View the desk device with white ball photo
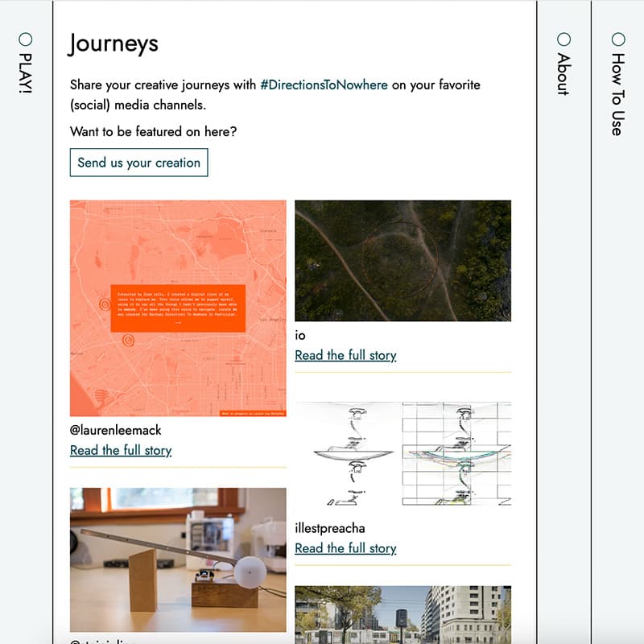This screenshot has width=644, height=644. pyautogui.click(x=178, y=559)
